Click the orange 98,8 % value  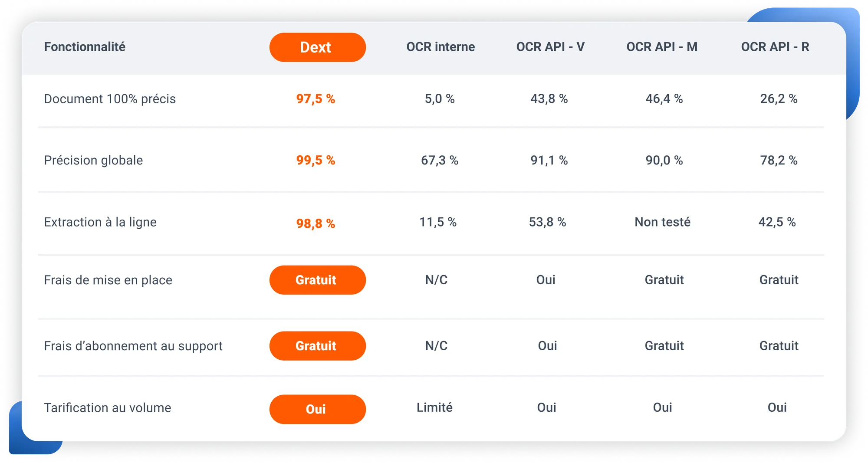316,223
